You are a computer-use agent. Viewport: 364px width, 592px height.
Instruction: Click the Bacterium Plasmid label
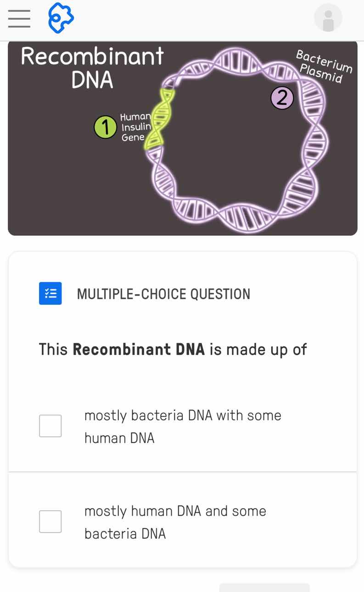pos(324,66)
